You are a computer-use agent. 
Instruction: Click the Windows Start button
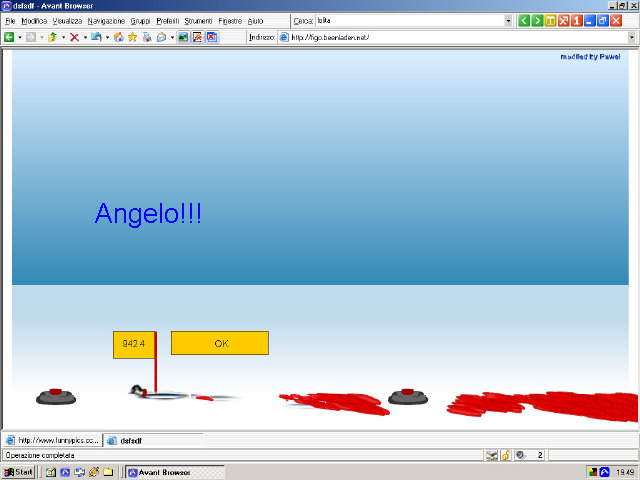18,471
